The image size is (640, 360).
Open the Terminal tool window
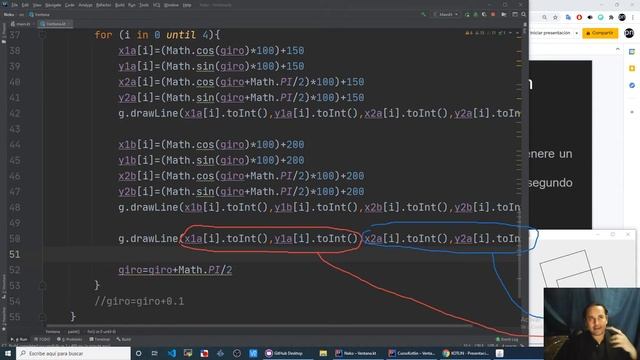[100, 340]
